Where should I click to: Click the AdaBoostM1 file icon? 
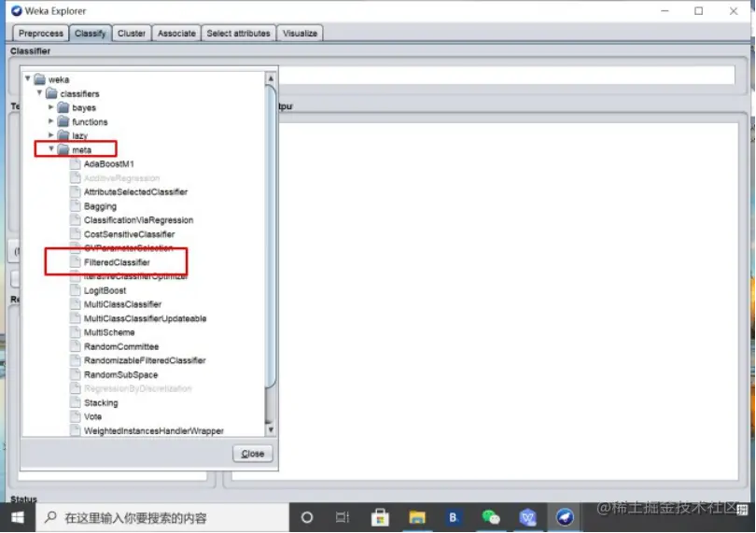click(x=75, y=164)
